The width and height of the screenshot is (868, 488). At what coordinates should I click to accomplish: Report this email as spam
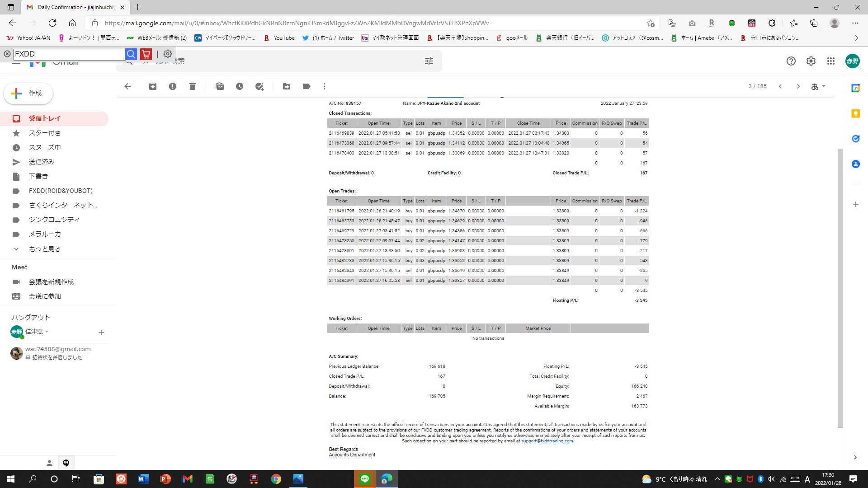(x=173, y=86)
